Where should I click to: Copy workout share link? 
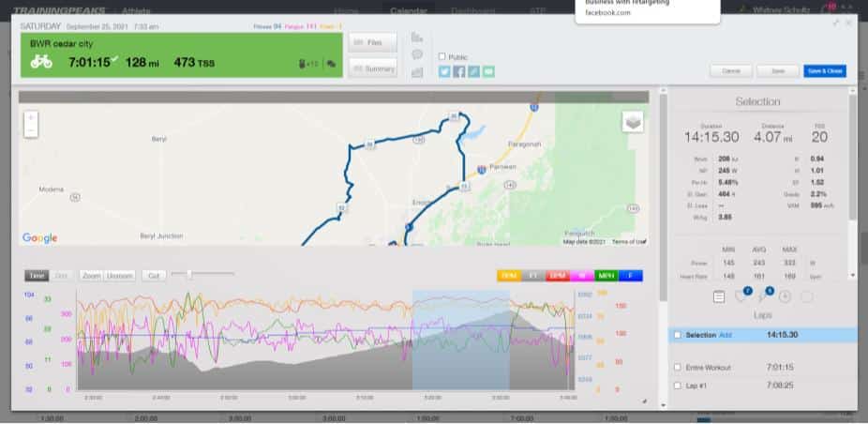[x=474, y=71]
